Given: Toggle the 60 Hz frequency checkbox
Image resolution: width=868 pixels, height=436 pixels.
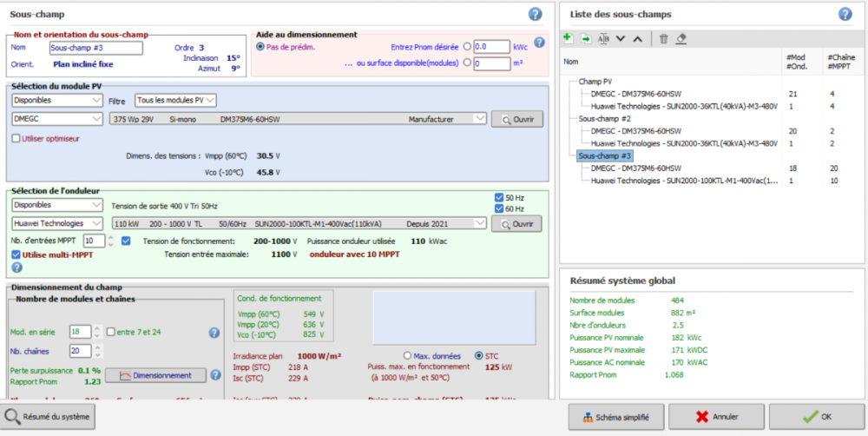Looking at the screenshot, I should click(498, 209).
